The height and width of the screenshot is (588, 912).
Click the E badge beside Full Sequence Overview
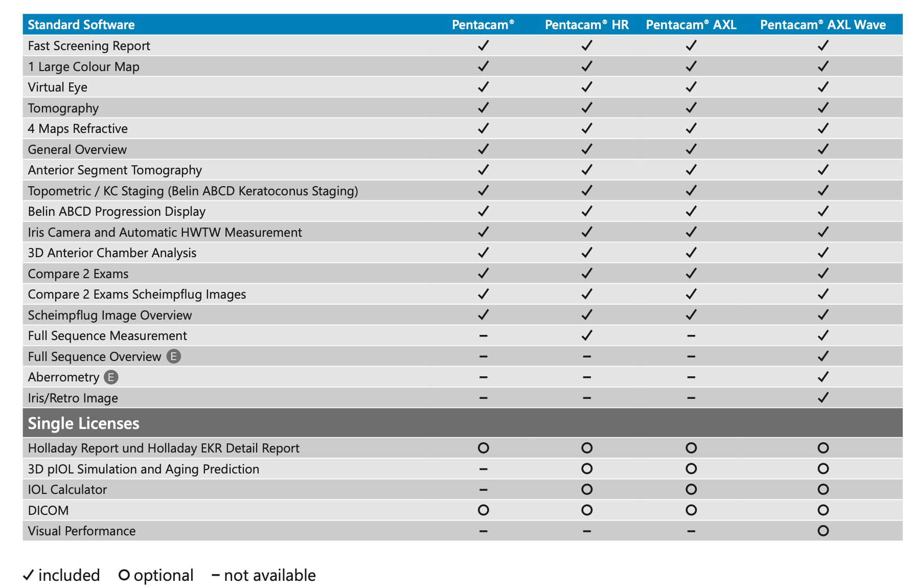[x=174, y=356]
